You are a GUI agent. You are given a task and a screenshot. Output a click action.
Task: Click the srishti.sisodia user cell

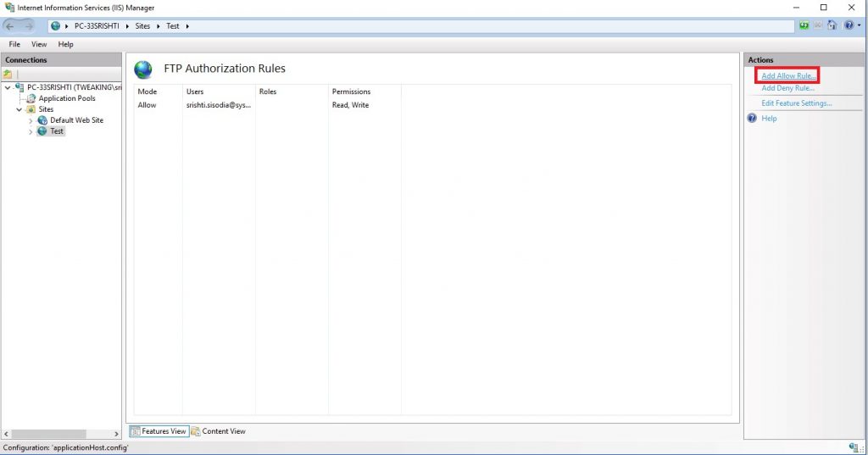[x=219, y=105]
